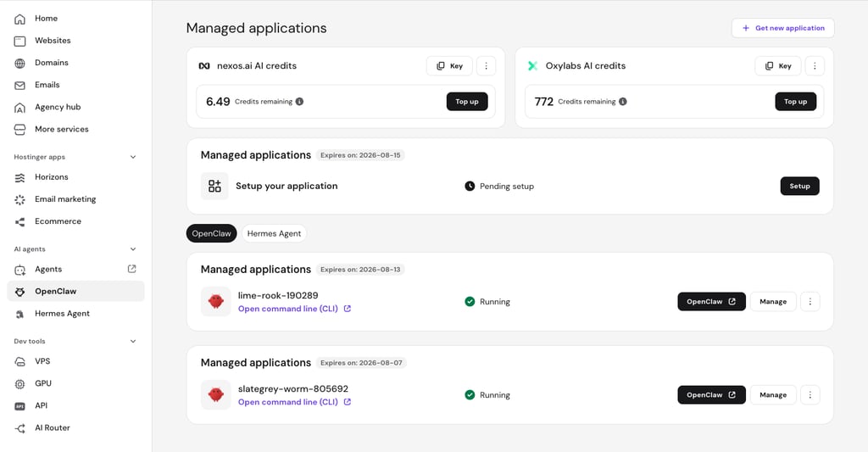The width and height of the screenshot is (868, 452).
Task: Launch OpenClaw for lime-rook-190289
Action: tap(711, 301)
